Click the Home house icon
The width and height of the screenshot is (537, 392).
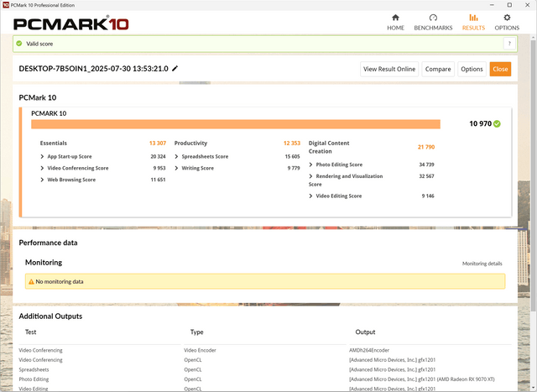coord(395,18)
